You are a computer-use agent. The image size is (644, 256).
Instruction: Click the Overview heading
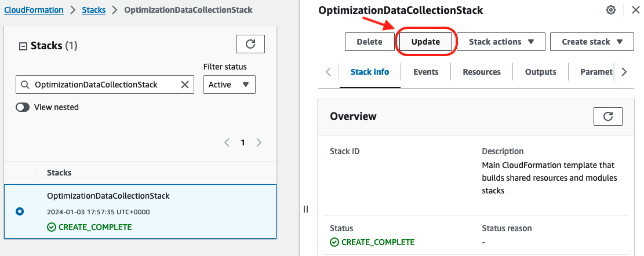(x=353, y=116)
